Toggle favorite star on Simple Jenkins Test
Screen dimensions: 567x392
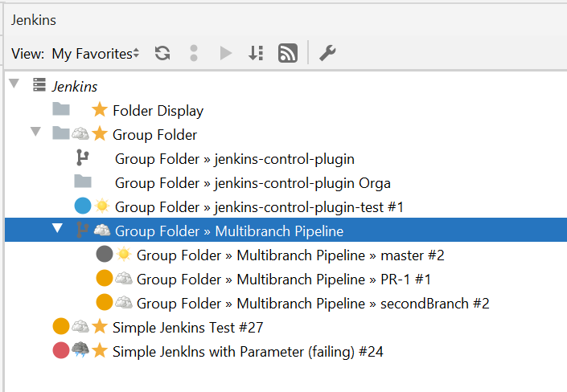pyautogui.click(x=100, y=327)
